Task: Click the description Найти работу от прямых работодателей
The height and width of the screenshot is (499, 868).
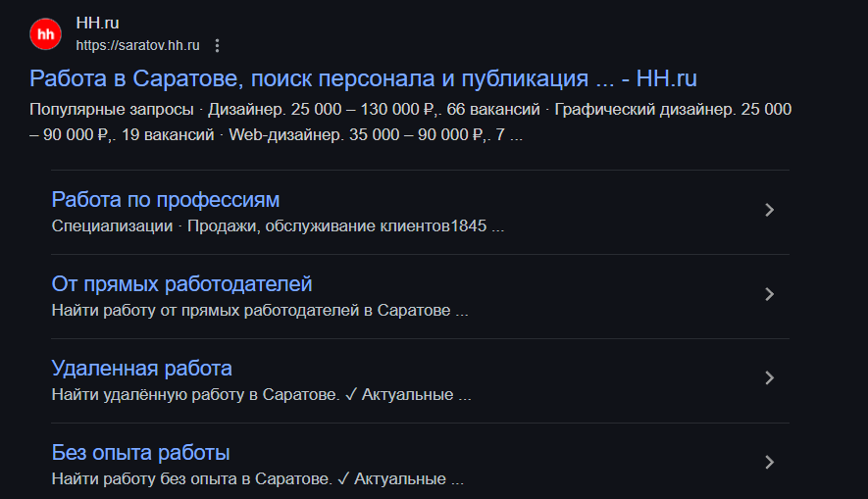Action: click(x=260, y=311)
